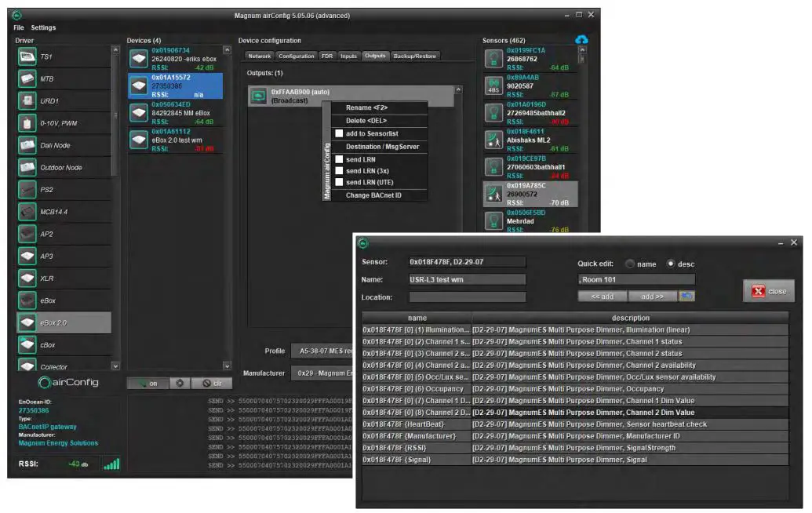Open the Manufacturer dropdown 0x29
The width and height of the screenshot is (812, 513).
(322, 373)
